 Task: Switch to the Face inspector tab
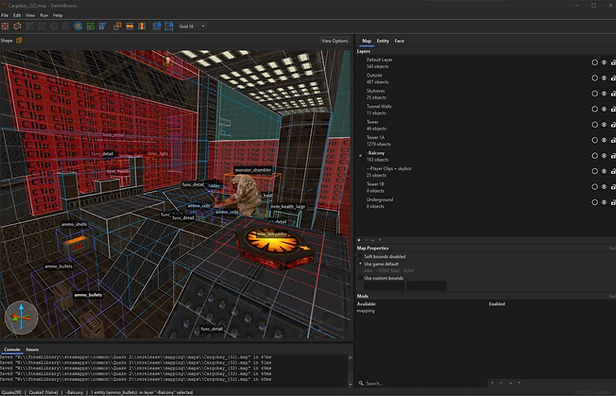(x=399, y=41)
